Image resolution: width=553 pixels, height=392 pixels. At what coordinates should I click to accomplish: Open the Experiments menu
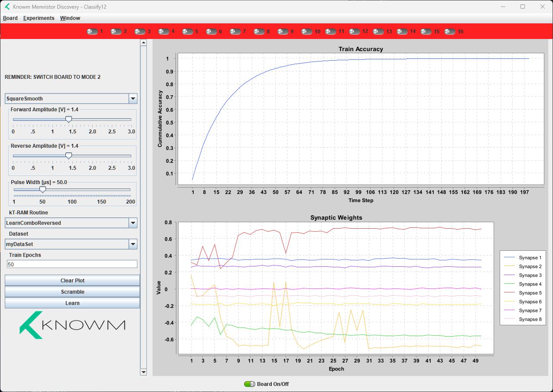pyautogui.click(x=39, y=18)
